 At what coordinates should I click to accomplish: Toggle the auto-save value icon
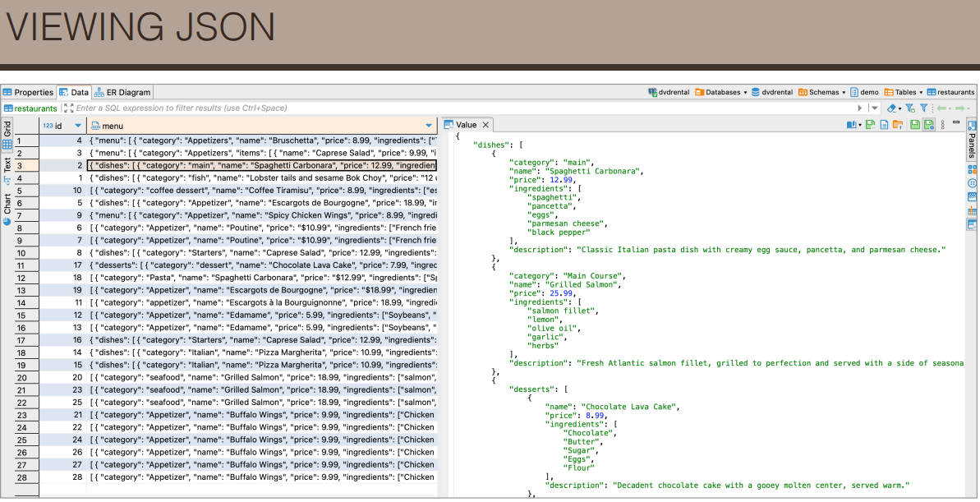tap(929, 125)
